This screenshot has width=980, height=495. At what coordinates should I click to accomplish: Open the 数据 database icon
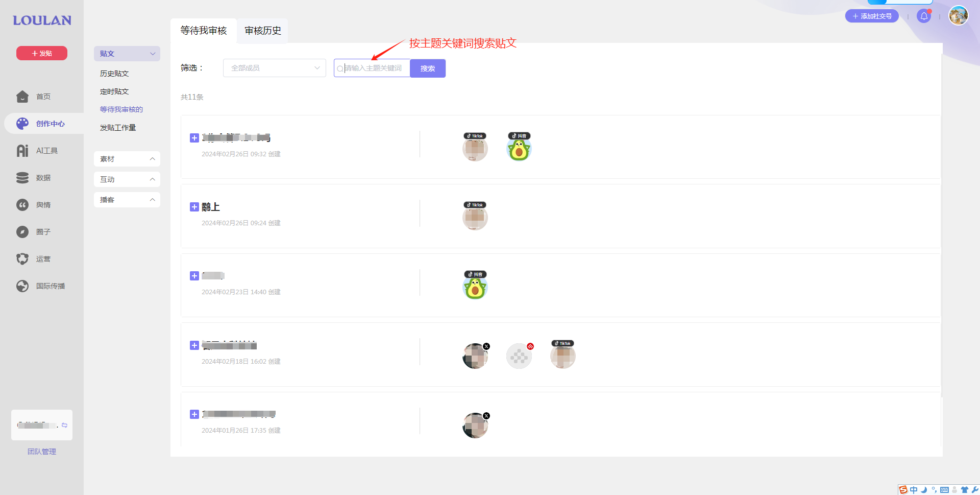click(x=22, y=178)
